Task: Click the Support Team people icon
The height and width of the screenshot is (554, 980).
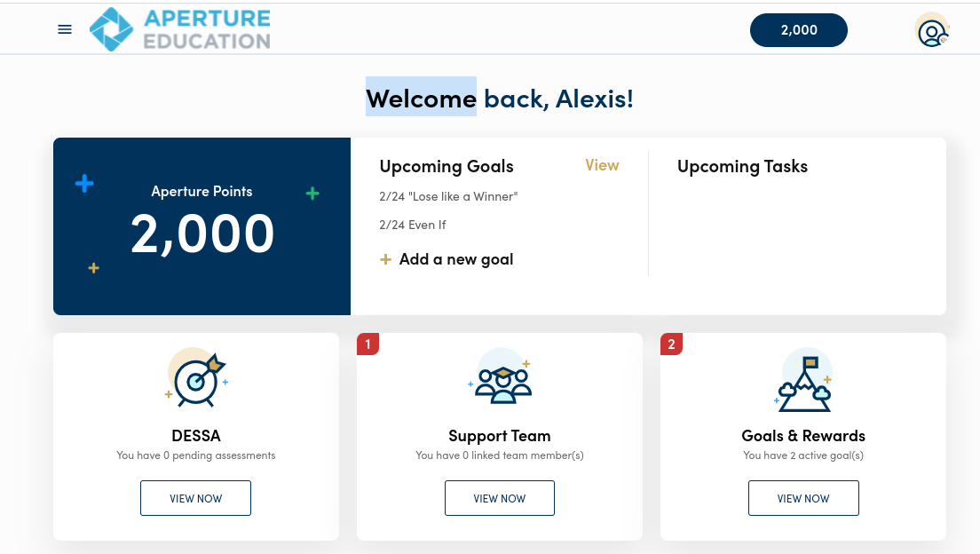Action: (501, 377)
